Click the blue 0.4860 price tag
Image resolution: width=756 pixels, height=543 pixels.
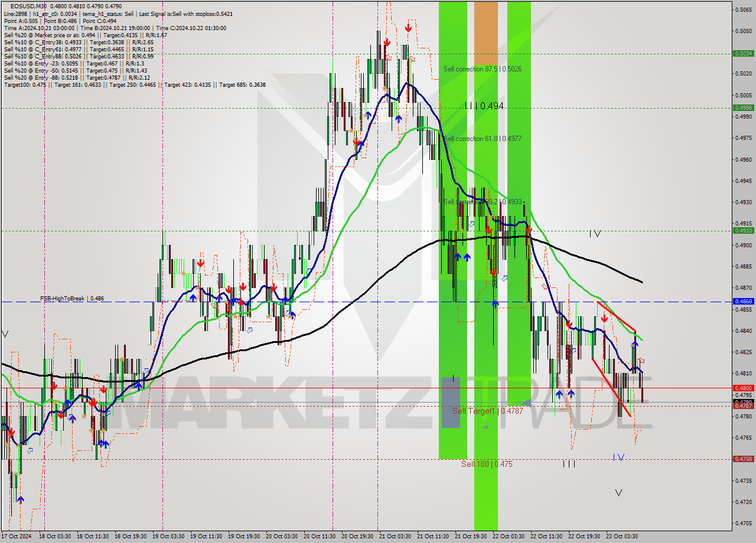click(x=743, y=301)
